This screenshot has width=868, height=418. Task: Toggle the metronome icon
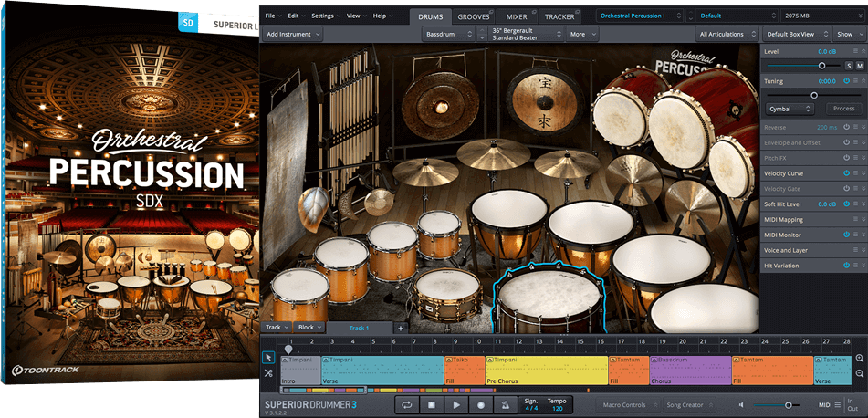coord(506,404)
